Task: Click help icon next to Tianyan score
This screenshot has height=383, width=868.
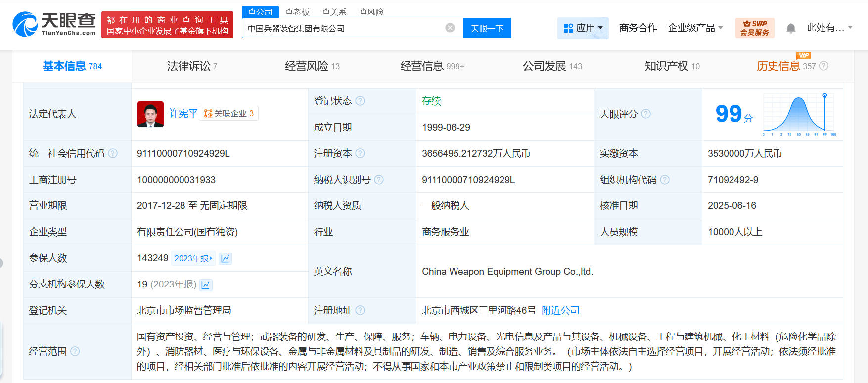Action: click(x=646, y=114)
